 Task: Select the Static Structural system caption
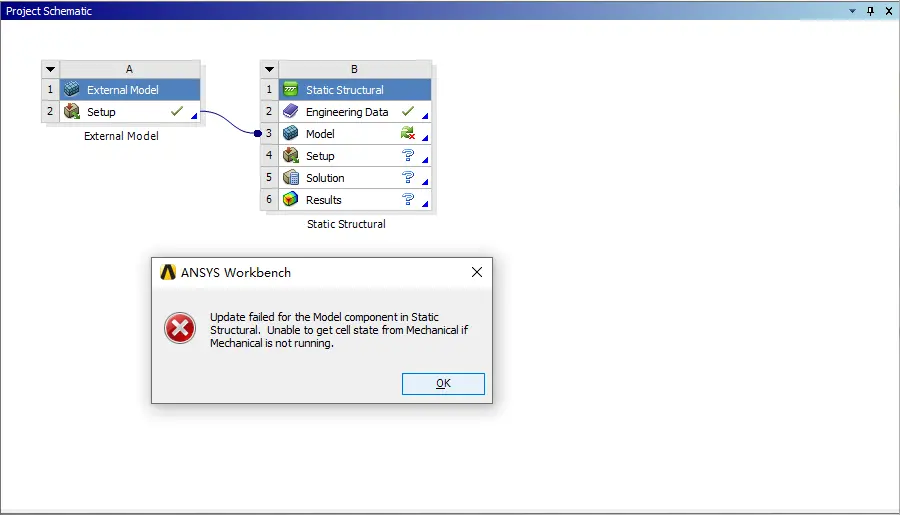click(x=346, y=224)
